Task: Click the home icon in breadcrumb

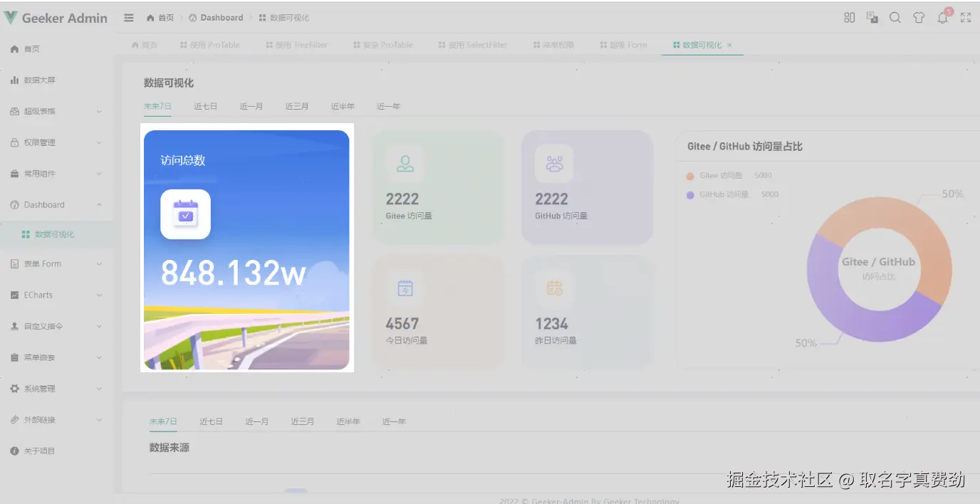Action: [150, 18]
